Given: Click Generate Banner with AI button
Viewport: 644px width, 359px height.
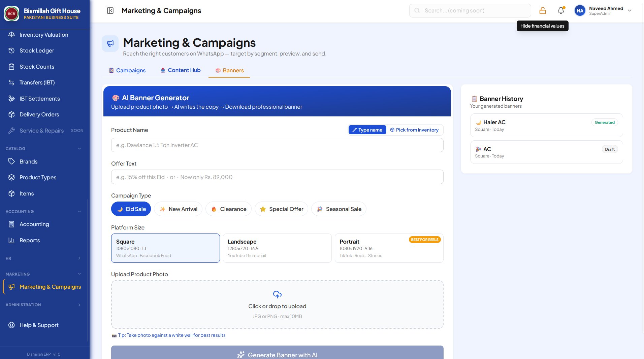Looking at the screenshot, I should point(277,352).
